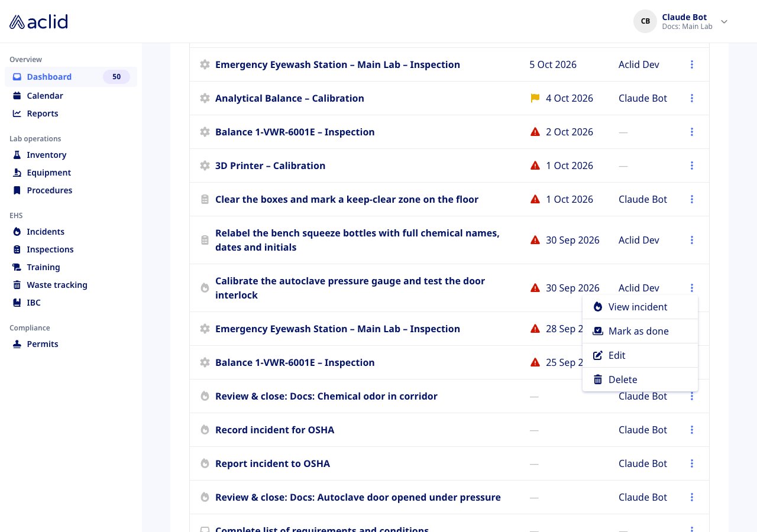The width and height of the screenshot is (757, 532).
Task: Show actions for Relabel the bench squeeze bottles
Action: 692,240
